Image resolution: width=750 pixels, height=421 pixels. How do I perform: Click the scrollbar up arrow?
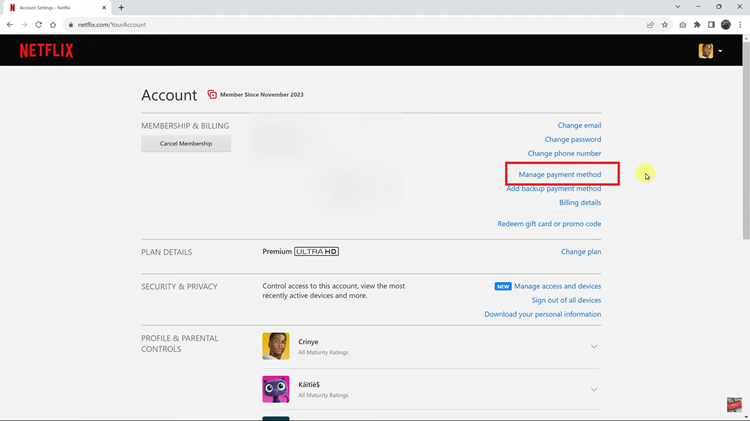pos(746,38)
